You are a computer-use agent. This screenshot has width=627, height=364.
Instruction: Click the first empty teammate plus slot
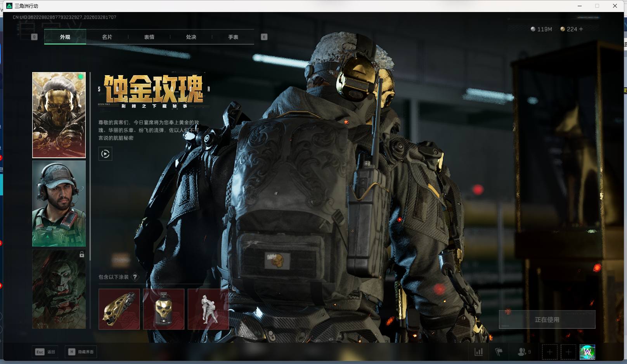coord(549,352)
